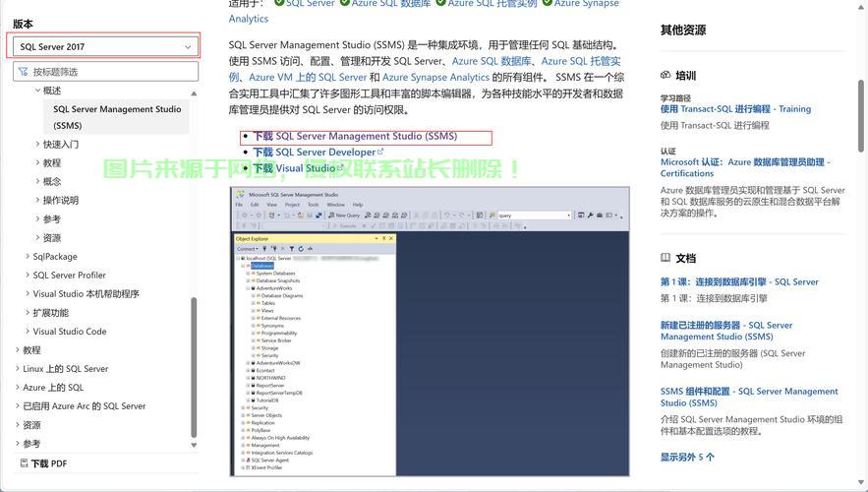This screenshot has height=492, width=868.
Task: Click refresh icon in Object Explorer toolbar
Action: tap(301, 249)
